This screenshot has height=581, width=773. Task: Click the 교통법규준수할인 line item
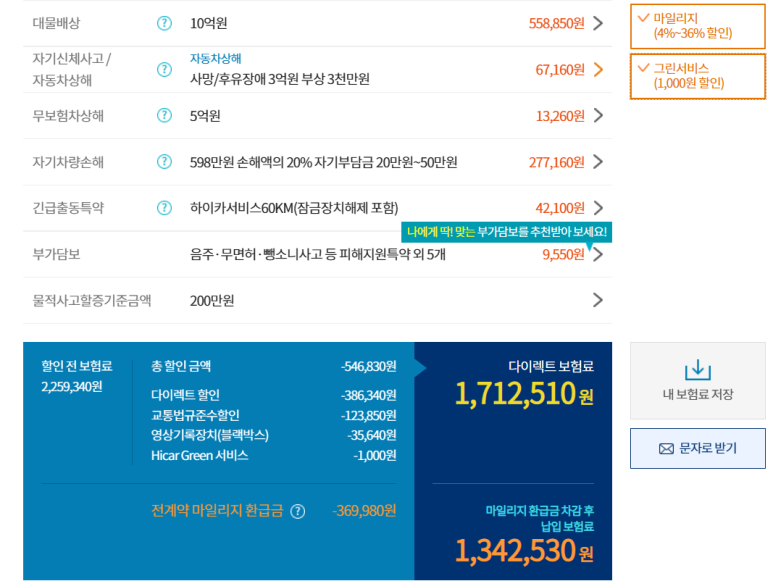click(x=274, y=415)
